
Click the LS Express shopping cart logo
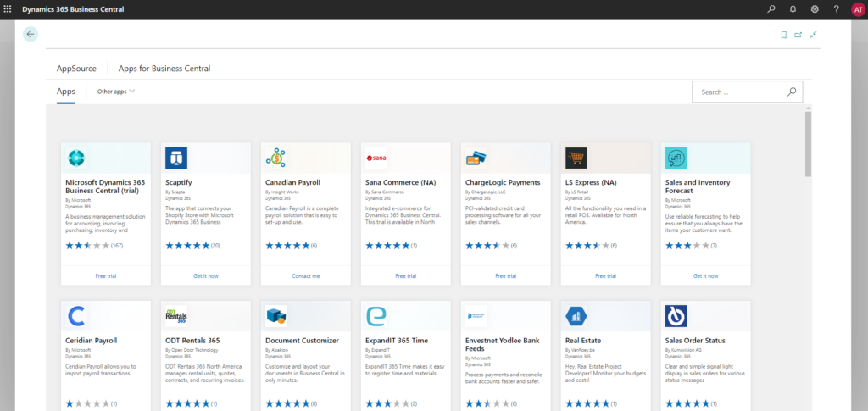click(x=576, y=158)
